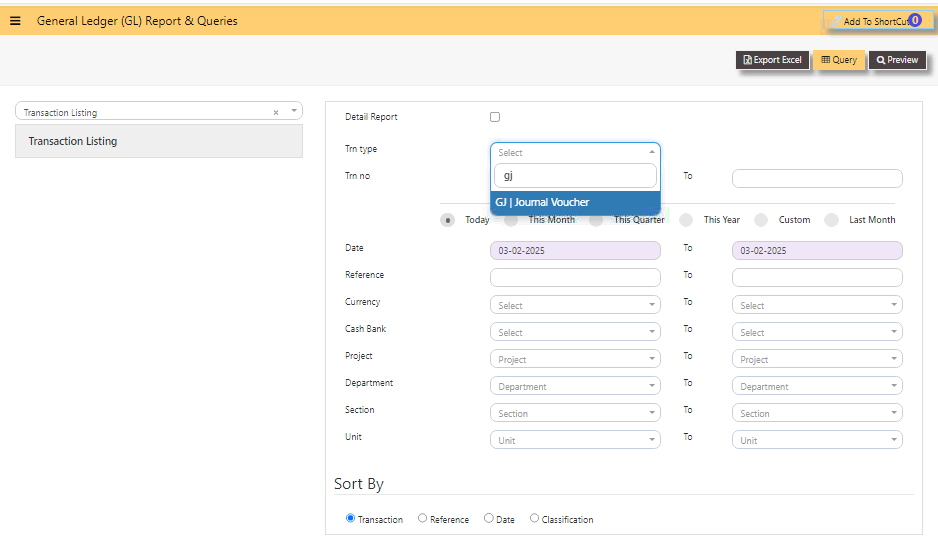
Task: Open the Project from dropdown
Action: [575, 359]
